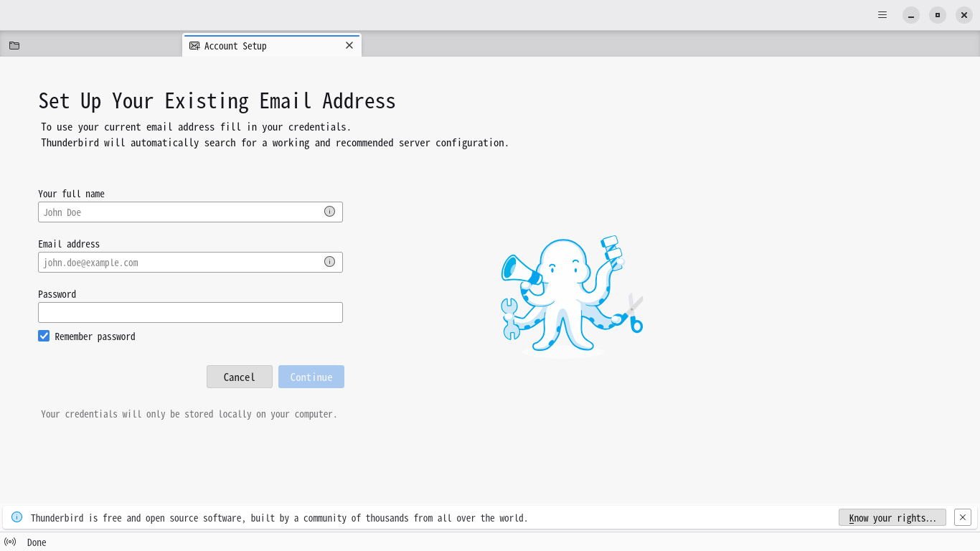Click the info icon in the notification bar

pos(17,517)
